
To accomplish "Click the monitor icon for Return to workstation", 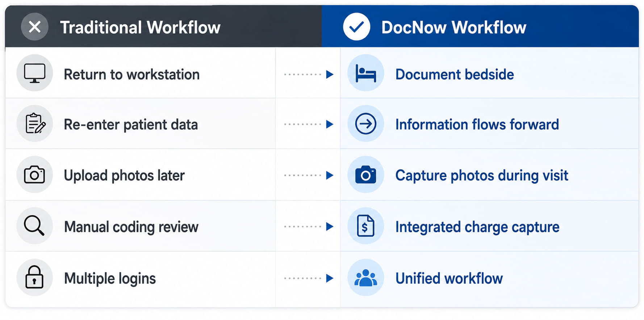I will point(35,73).
